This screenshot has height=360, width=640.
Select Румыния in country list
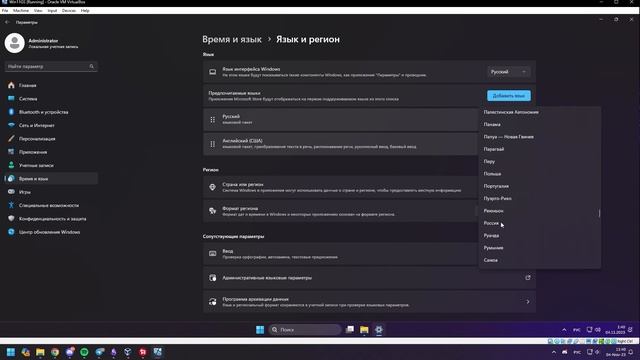pyautogui.click(x=540, y=248)
